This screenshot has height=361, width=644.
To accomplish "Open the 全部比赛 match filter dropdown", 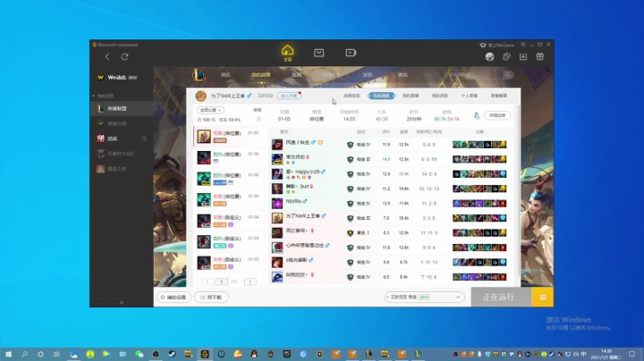I will point(210,110).
